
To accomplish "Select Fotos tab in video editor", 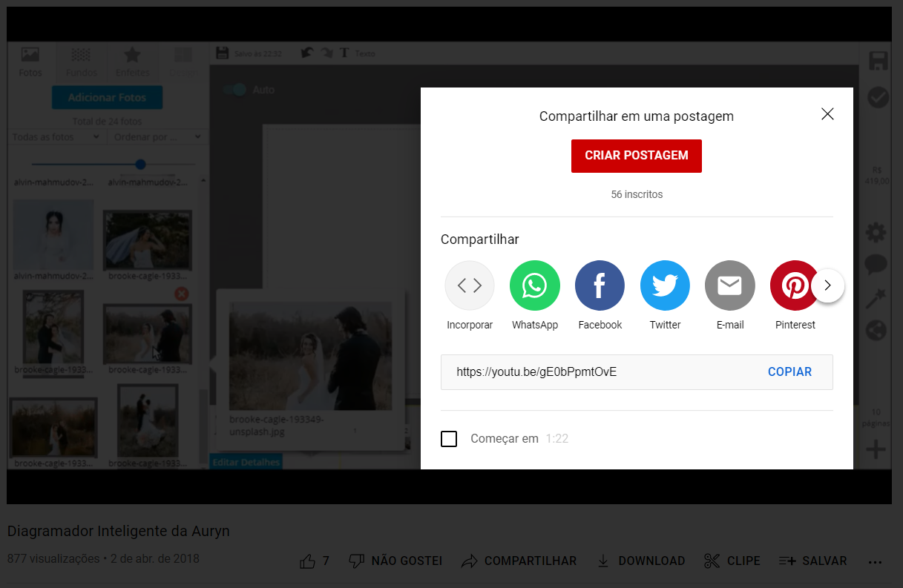I will point(30,62).
